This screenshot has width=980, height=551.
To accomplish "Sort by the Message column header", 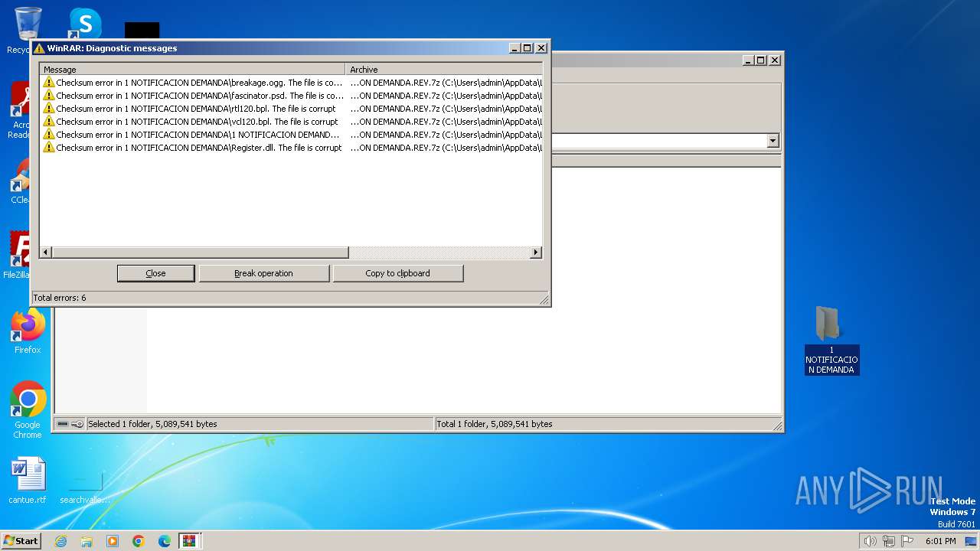I will coord(192,69).
